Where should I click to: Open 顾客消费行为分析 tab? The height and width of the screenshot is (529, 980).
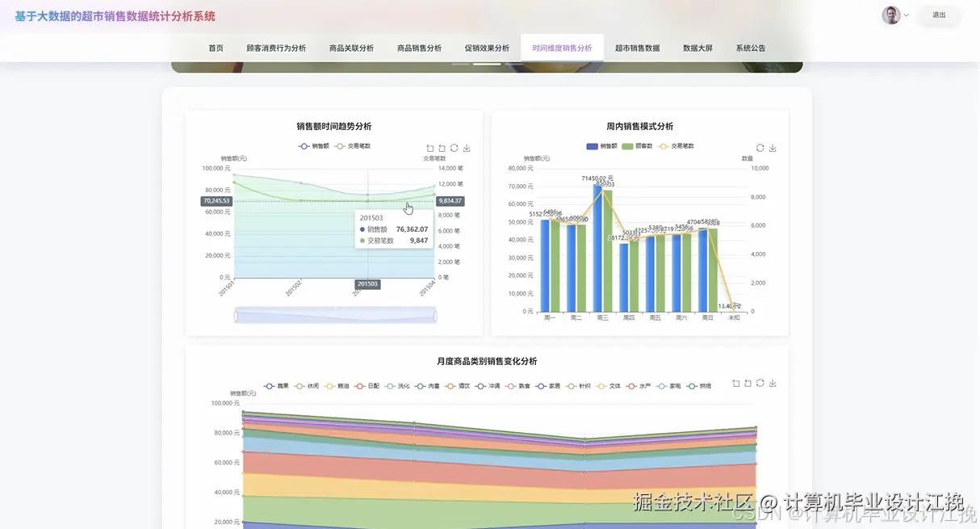click(276, 48)
